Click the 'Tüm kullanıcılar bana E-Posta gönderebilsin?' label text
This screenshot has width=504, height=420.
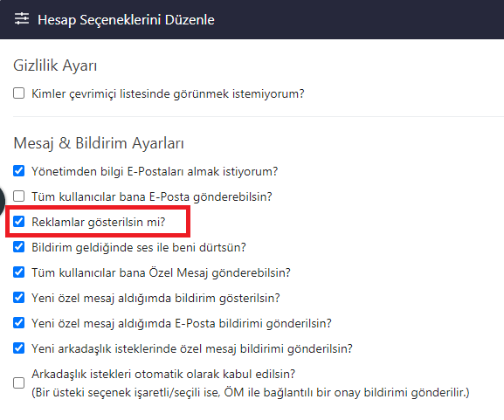152,196
